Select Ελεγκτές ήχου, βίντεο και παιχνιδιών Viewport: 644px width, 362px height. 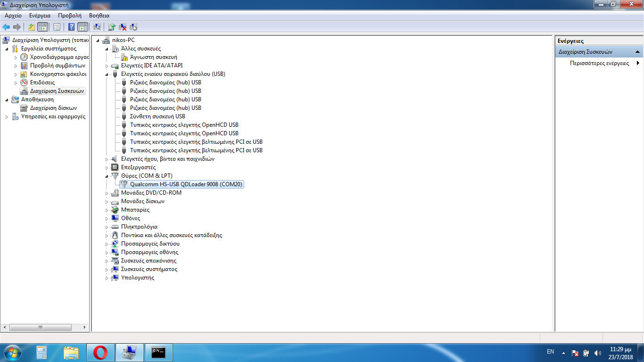click(x=167, y=159)
